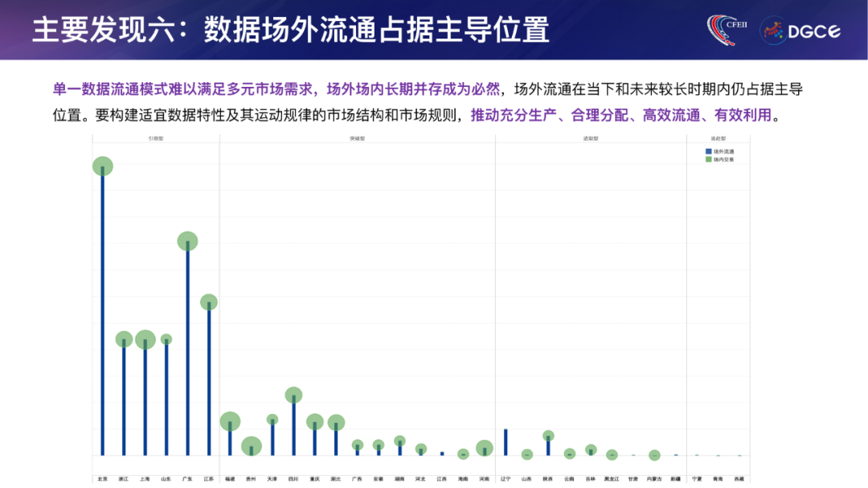Click the 广东 axis label
The image size is (868, 488).
(x=187, y=479)
